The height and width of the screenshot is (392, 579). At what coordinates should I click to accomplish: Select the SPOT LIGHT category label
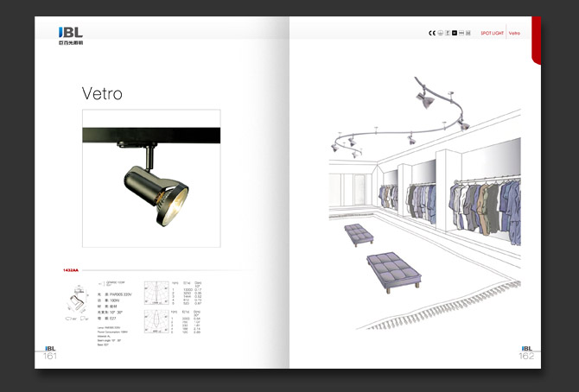click(492, 33)
